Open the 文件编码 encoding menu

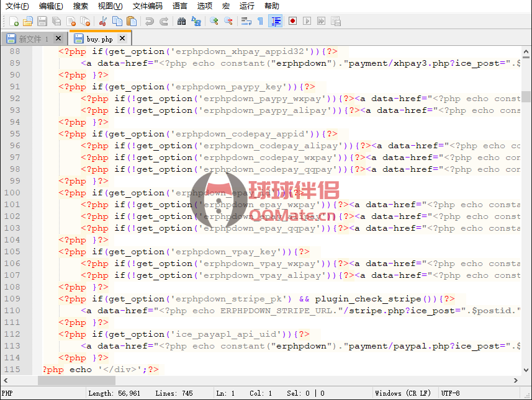[147, 6]
